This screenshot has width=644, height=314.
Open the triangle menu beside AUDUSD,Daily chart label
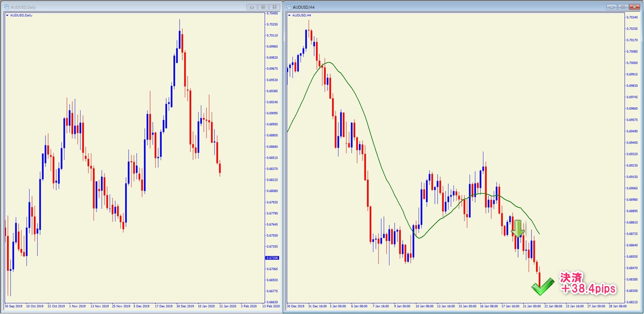pos(7,15)
